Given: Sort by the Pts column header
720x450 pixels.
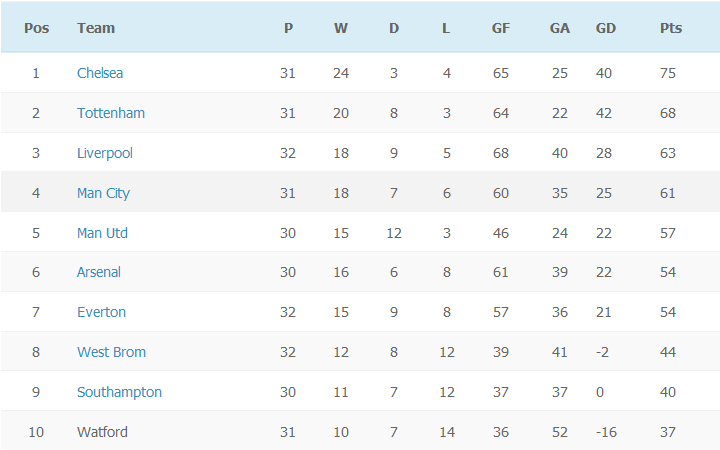Looking at the screenshot, I should (x=671, y=28).
